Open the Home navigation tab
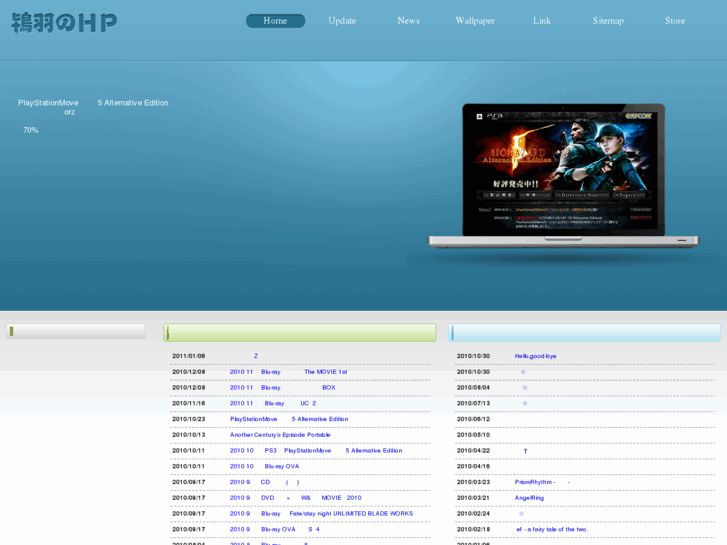The width and height of the screenshot is (727, 545). click(275, 21)
